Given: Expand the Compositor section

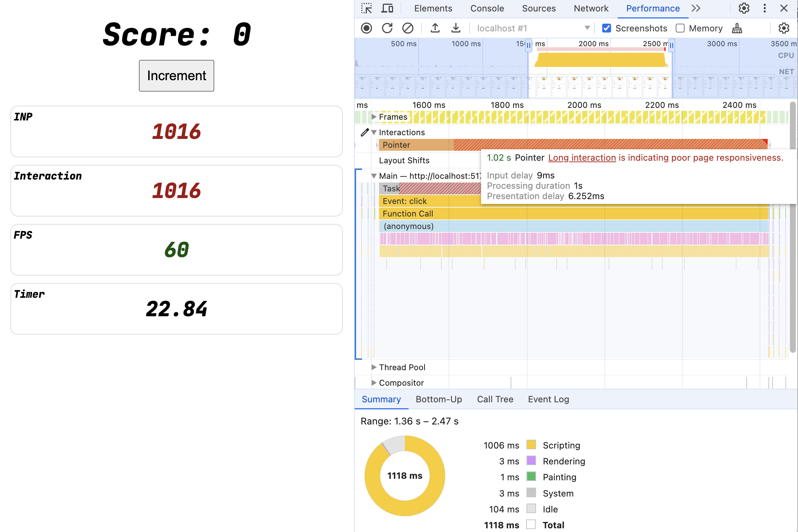Looking at the screenshot, I should point(373,382).
